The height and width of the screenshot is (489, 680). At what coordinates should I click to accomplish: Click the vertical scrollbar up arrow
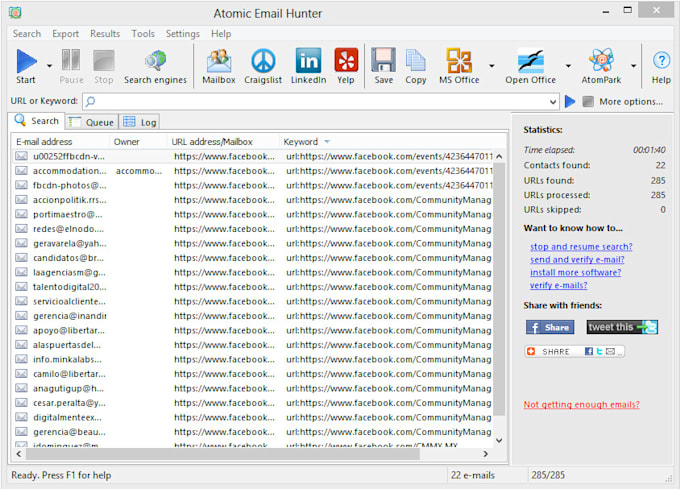pyautogui.click(x=499, y=156)
